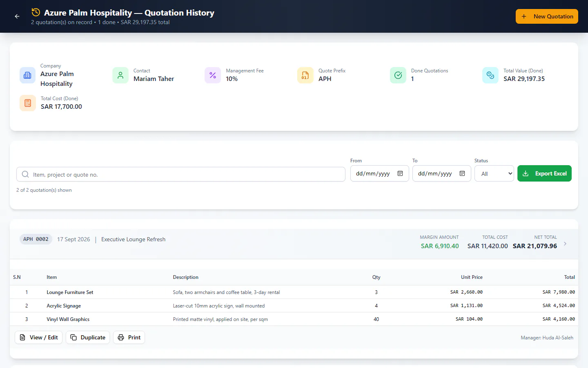Click the Executive Lounge Refresh project name

pyautogui.click(x=134, y=239)
